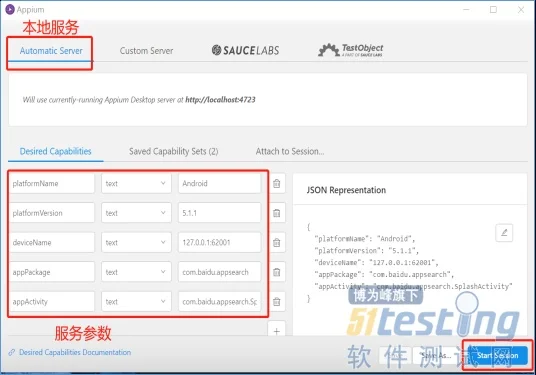This screenshot has height=375, width=536.
Task: Select the Automatic Server tab
Action: click(x=51, y=51)
